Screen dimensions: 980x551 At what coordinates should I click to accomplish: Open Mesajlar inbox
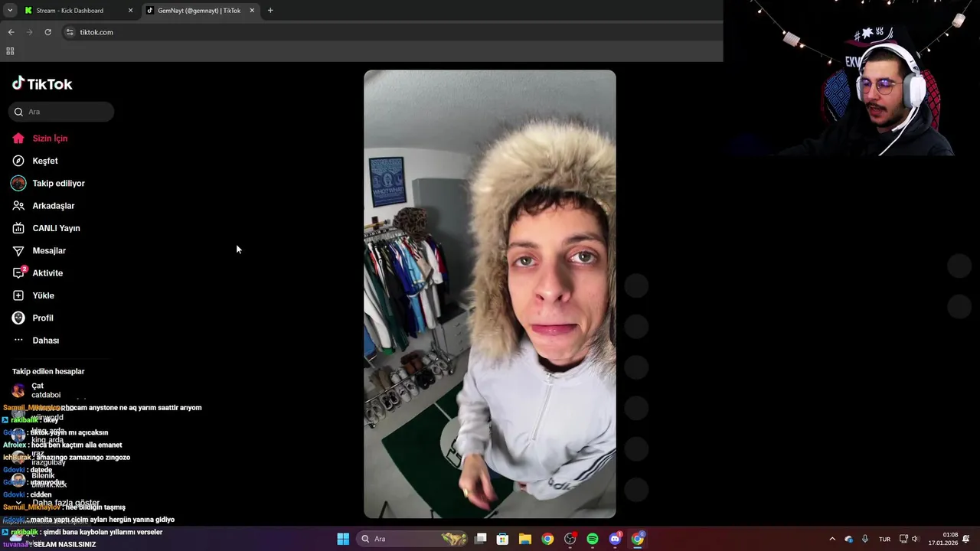click(x=39, y=251)
